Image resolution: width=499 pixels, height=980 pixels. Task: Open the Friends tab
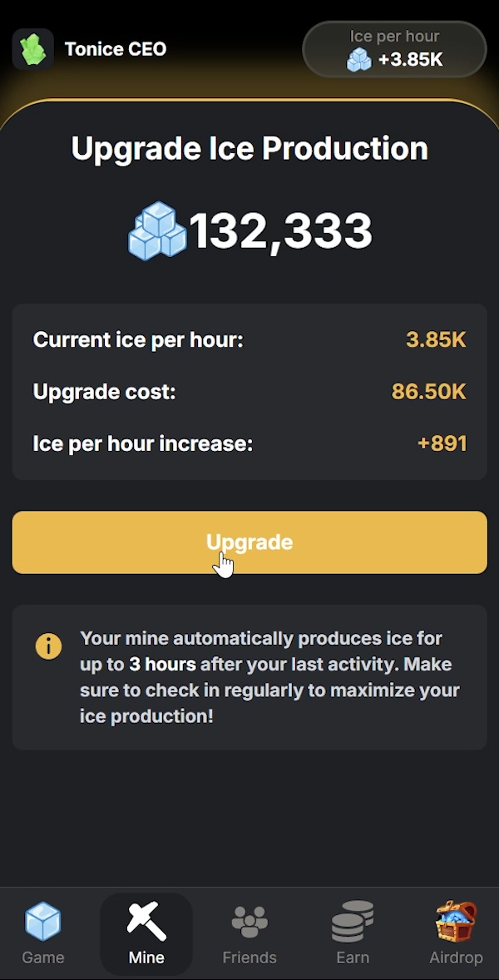pyautogui.click(x=249, y=933)
